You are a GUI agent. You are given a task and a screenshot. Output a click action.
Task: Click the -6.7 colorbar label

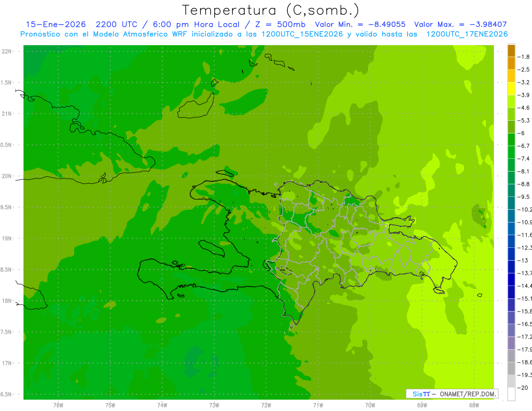523,146
